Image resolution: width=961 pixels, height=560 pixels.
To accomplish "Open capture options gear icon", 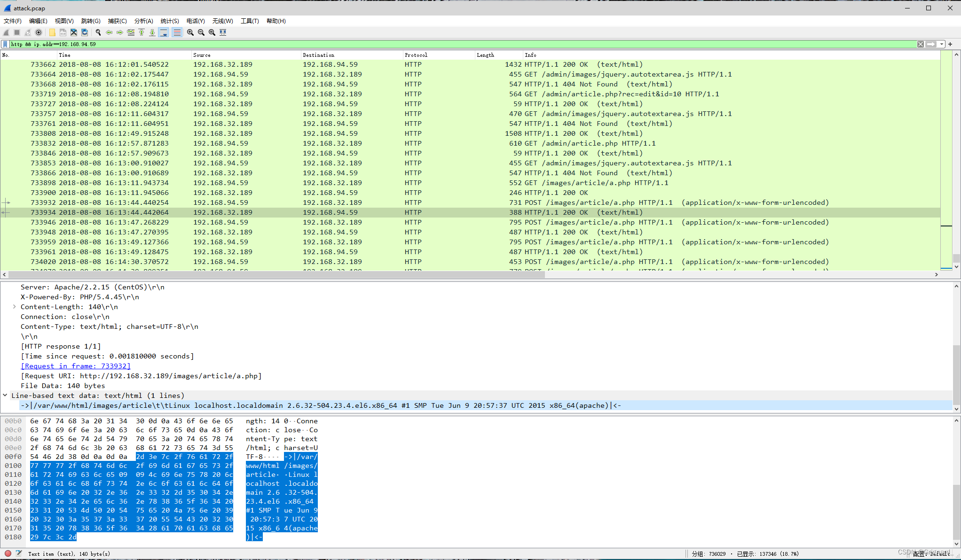I will tap(39, 32).
